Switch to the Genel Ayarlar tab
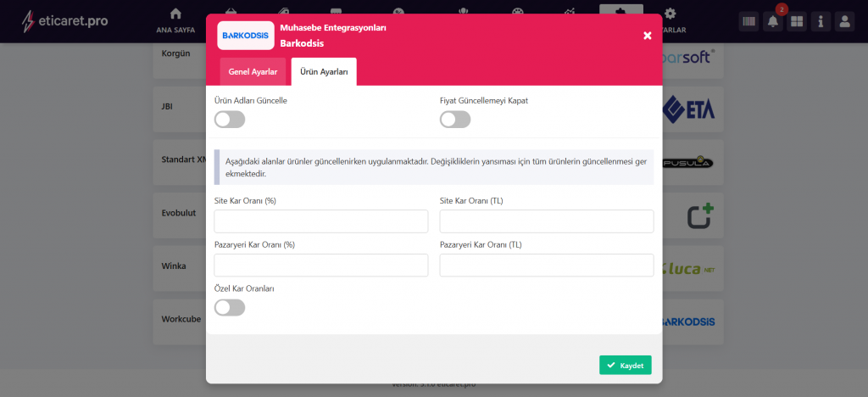 coord(253,72)
